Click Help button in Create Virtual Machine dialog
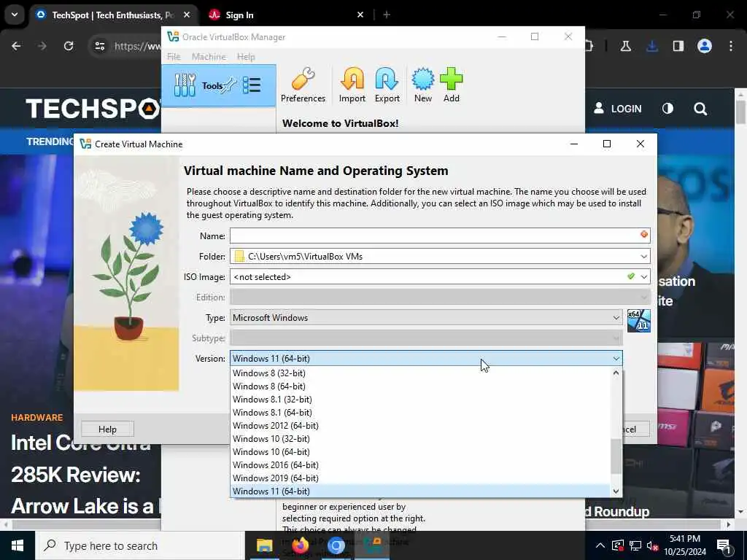 point(107,429)
